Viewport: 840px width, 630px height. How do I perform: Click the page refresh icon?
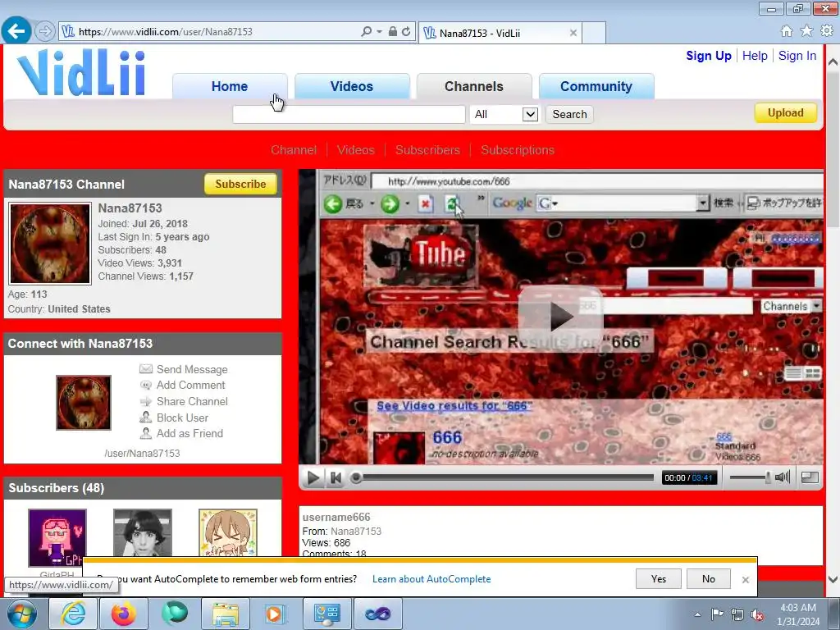click(x=406, y=32)
